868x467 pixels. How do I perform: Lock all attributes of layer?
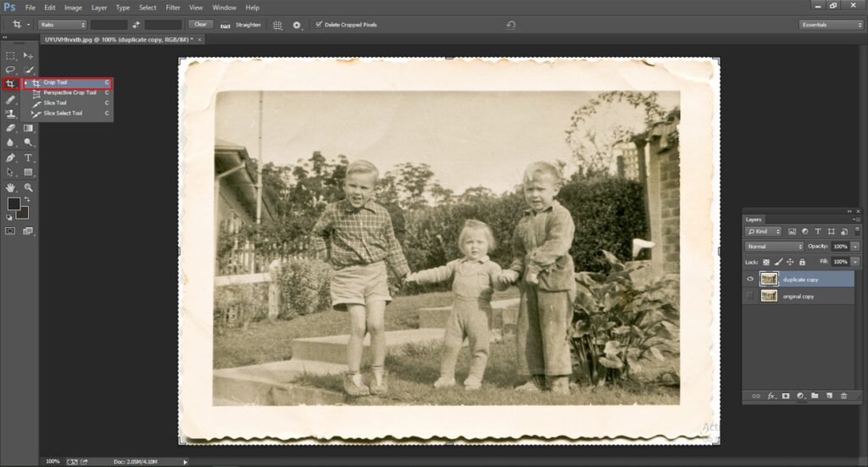pyautogui.click(x=802, y=262)
